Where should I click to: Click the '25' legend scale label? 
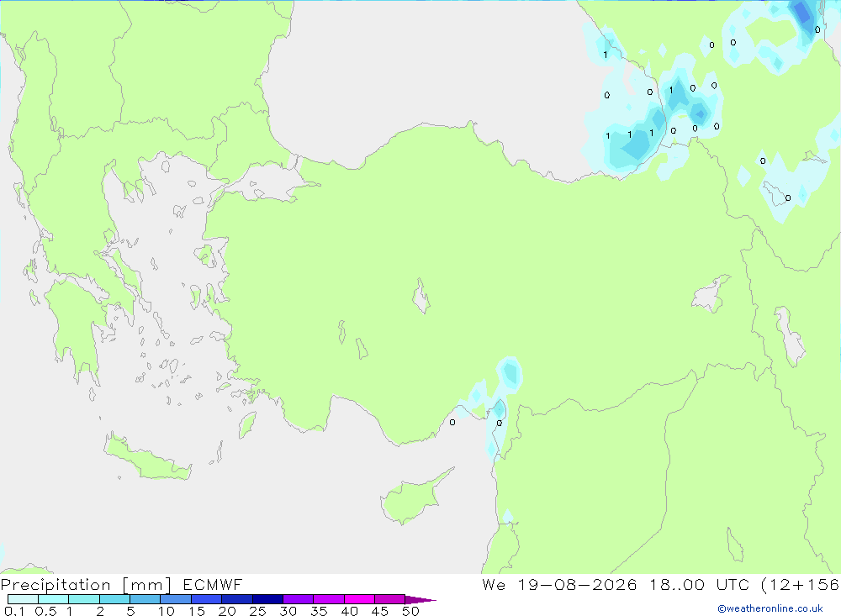click(x=257, y=611)
